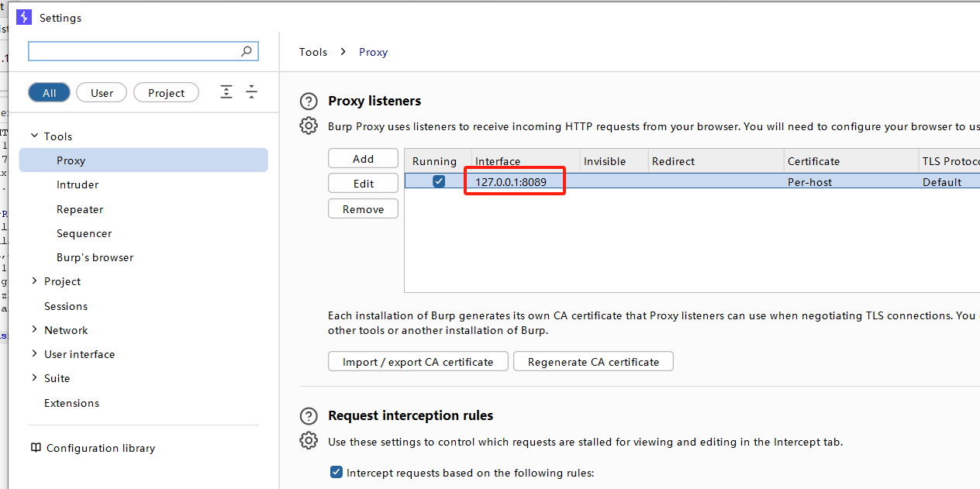Filter settings to Project only

[x=167, y=93]
